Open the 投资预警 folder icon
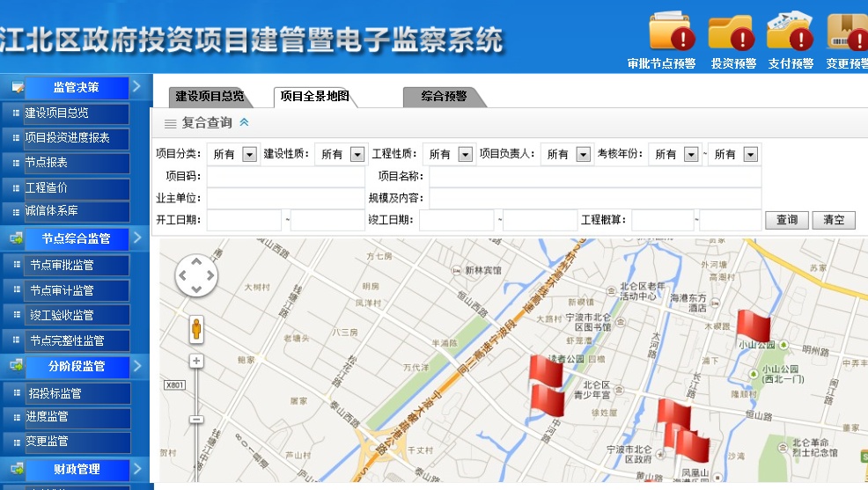 pyautogui.click(x=732, y=32)
